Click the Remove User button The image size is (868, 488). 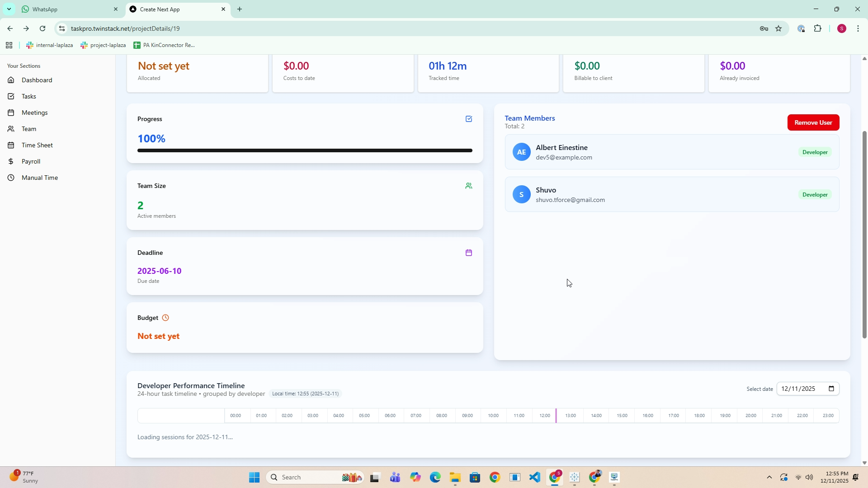click(x=813, y=122)
